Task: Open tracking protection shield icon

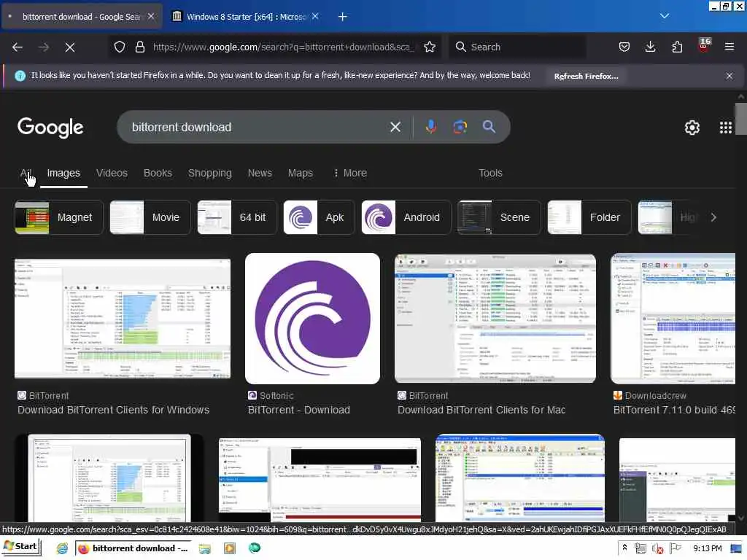Action: coord(120,47)
